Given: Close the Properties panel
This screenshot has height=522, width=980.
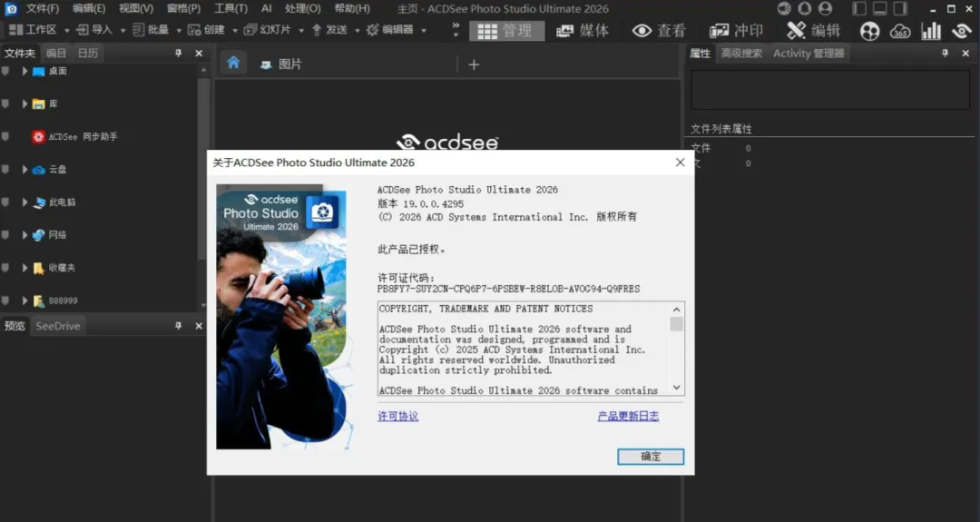Looking at the screenshot, I should click(965, 54).
